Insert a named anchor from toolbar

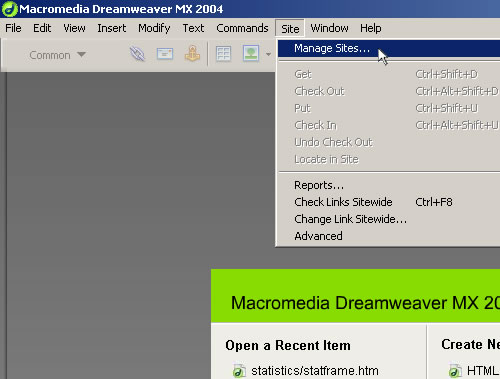pos(192,54)
